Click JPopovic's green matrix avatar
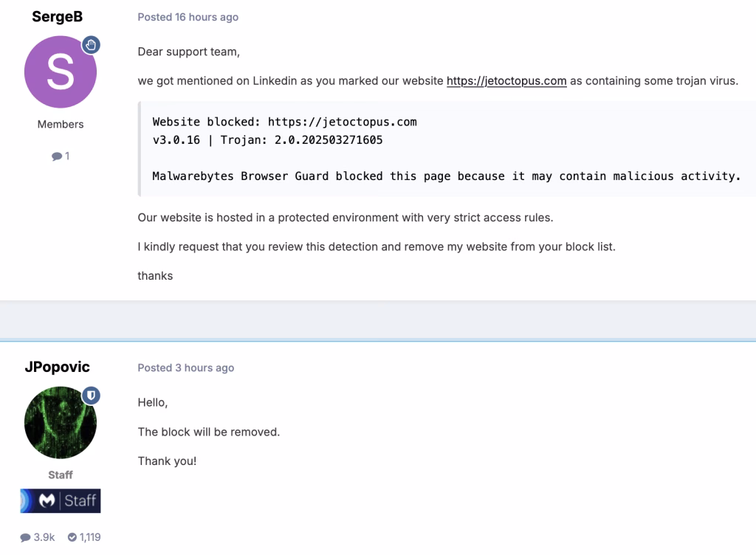 pyautogui.click(x=61, y=422)
